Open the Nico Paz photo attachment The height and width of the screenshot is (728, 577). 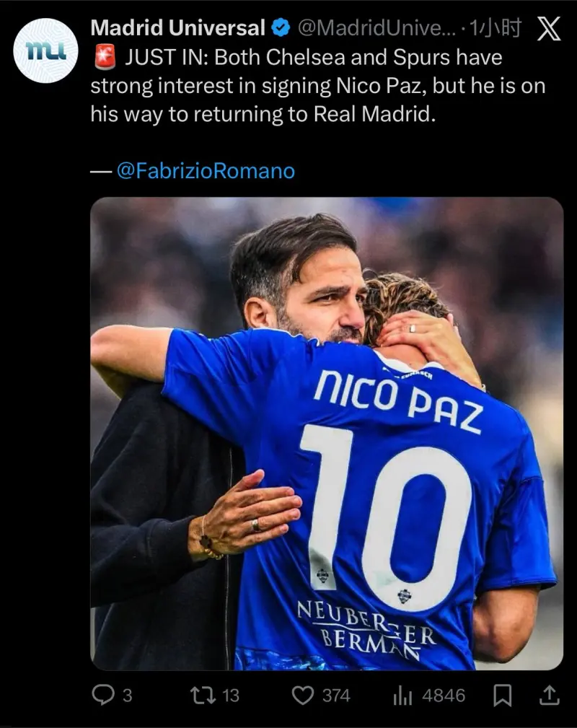tap(326, 433)
